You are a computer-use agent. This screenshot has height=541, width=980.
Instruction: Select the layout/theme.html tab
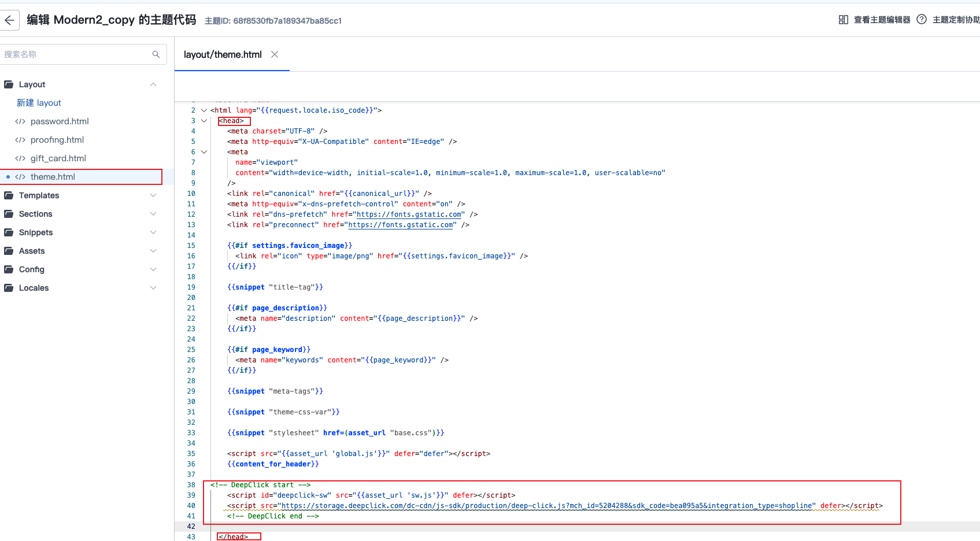click(x=223, y=54)
